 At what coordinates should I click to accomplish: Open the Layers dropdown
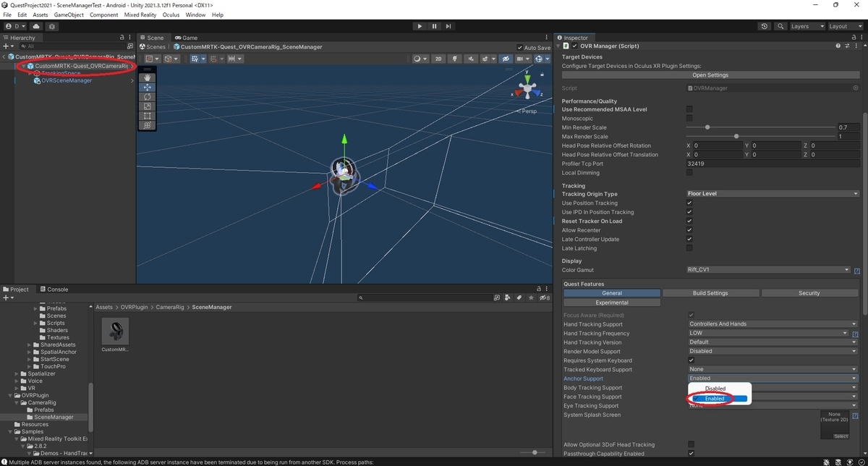[807, 26]
